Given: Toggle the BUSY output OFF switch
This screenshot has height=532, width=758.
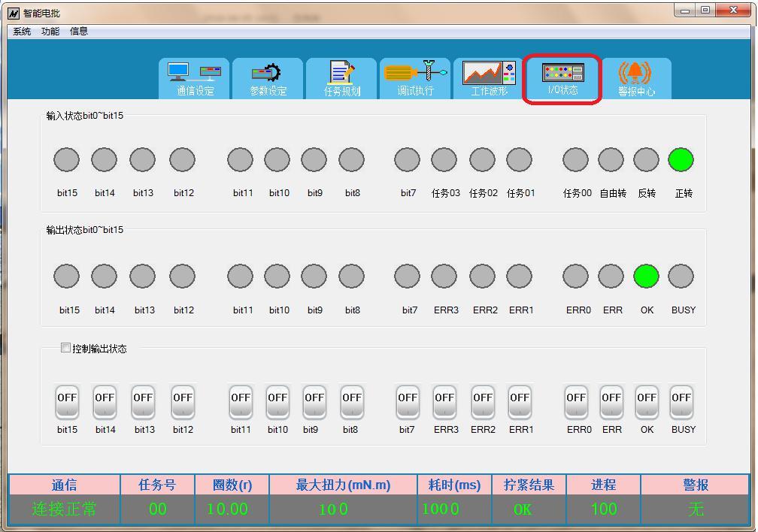Looking at the screenshot, I should pyautogui.click(x=681, y=402).
